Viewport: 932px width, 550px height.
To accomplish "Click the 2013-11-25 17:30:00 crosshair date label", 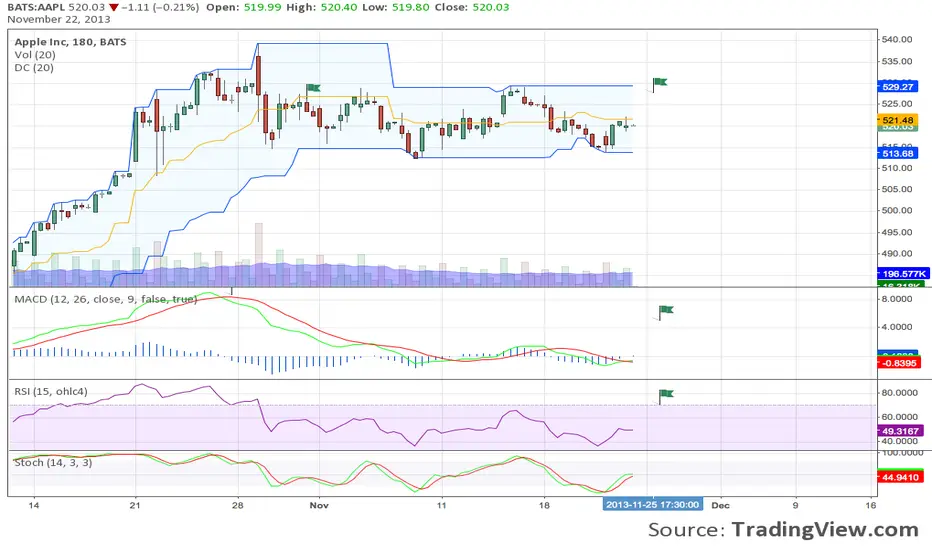I will coord(653,505).
